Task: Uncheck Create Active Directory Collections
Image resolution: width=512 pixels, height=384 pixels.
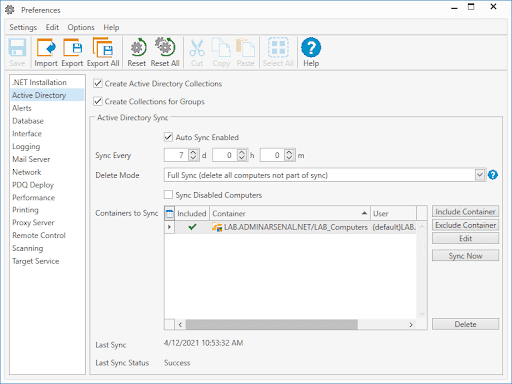Action: click(x=98, y=83)
